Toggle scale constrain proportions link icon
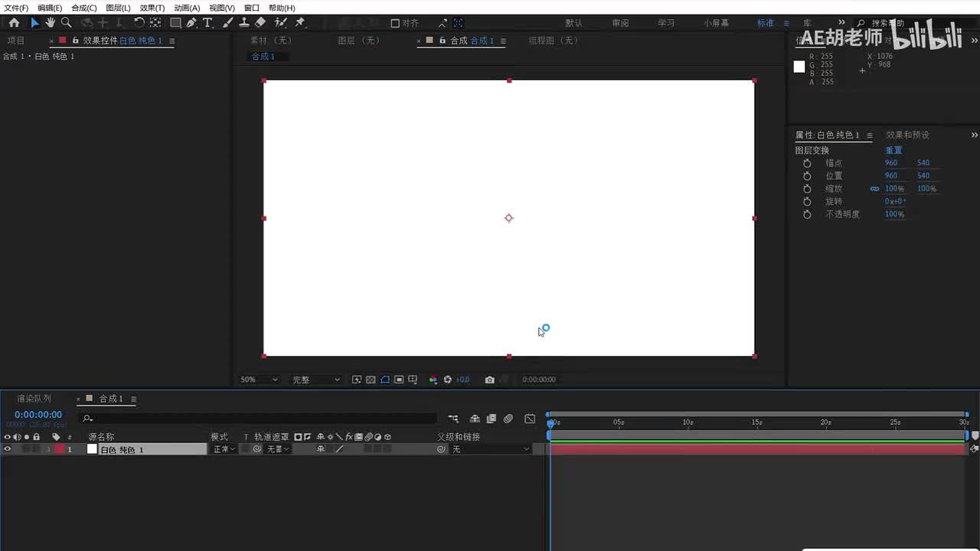 [874, 188]
